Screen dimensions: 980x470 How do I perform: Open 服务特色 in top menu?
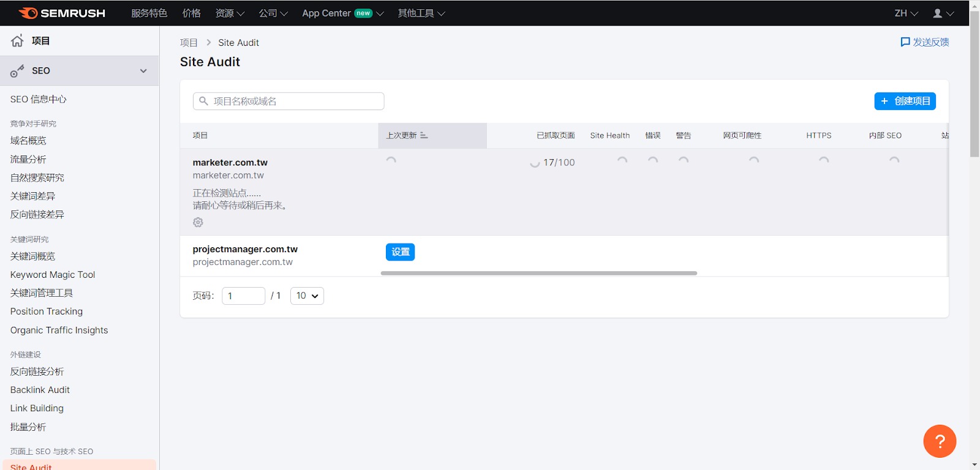tap(149, 13)
